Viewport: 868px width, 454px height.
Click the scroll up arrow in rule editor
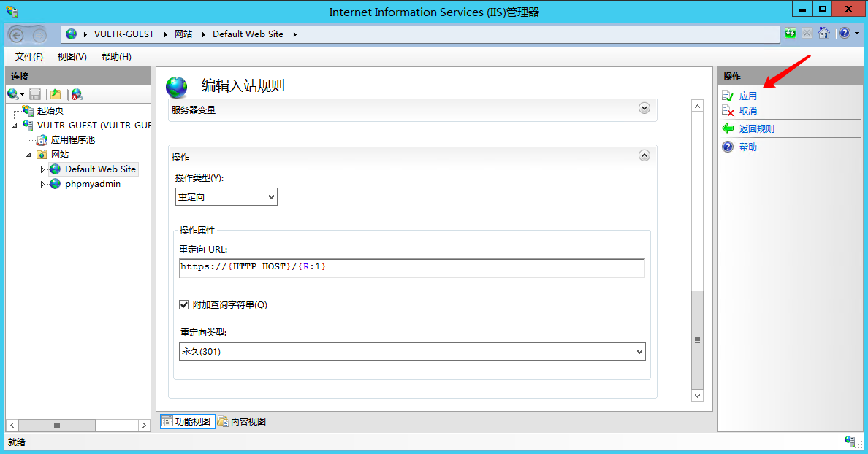(698, 106)
